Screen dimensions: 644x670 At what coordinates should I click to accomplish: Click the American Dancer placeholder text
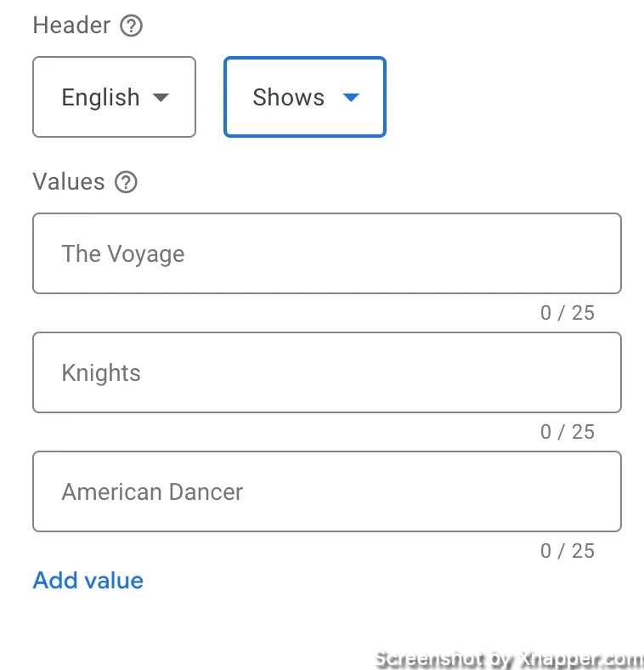tap(152, 491)
